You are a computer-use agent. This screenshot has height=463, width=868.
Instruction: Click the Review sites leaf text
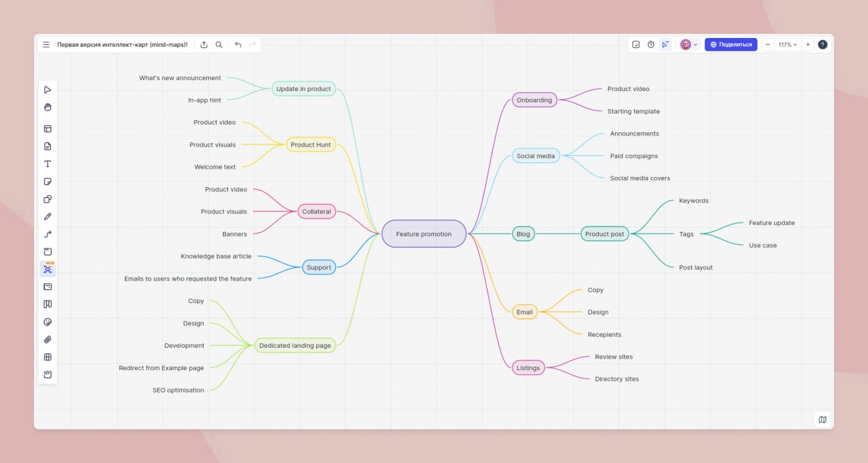click(614, 357)
